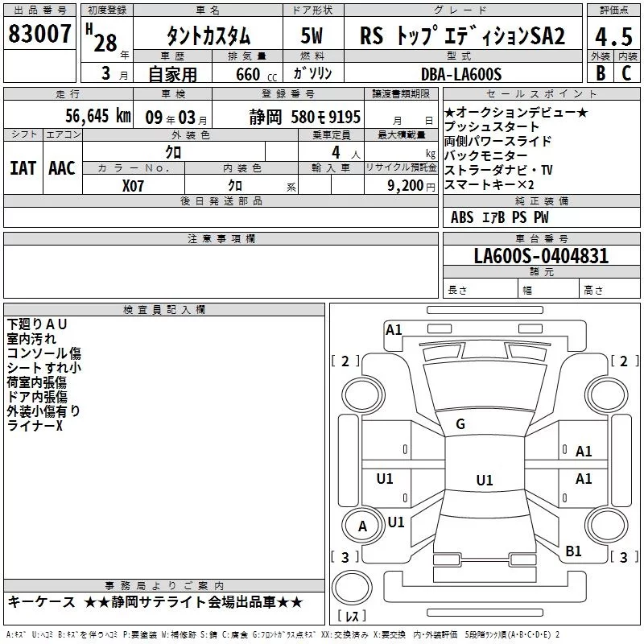The width and height of the screenshot is (644, 644).
Task: Click the spare tire circle above レス
Action: 352,588
